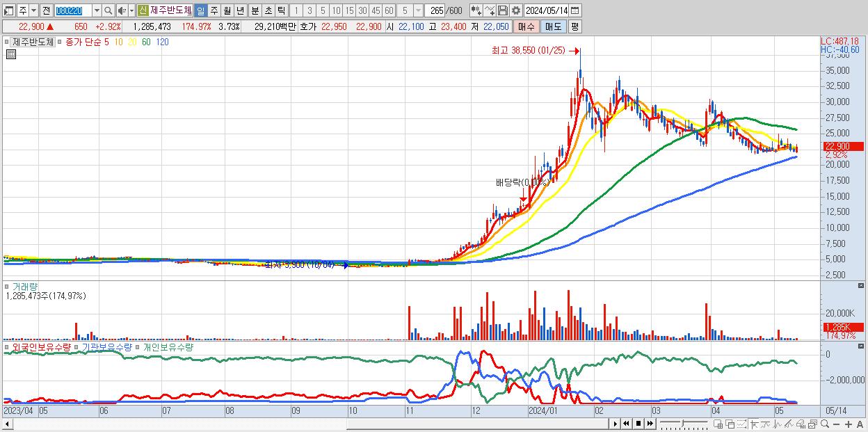The image size is (868, 432).
Task: Click the 전 button in top toolbar
Action: pos(46,11)
